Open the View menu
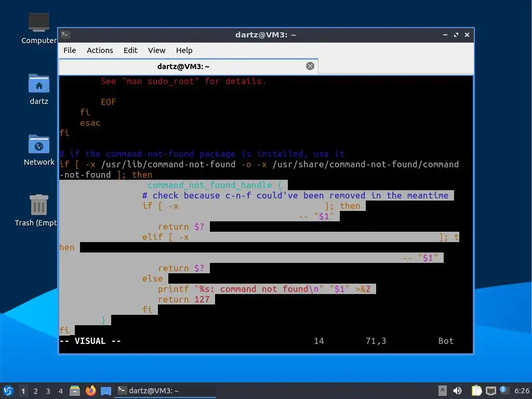The height and width of the screenshot is (399, 532). point(156,50)
